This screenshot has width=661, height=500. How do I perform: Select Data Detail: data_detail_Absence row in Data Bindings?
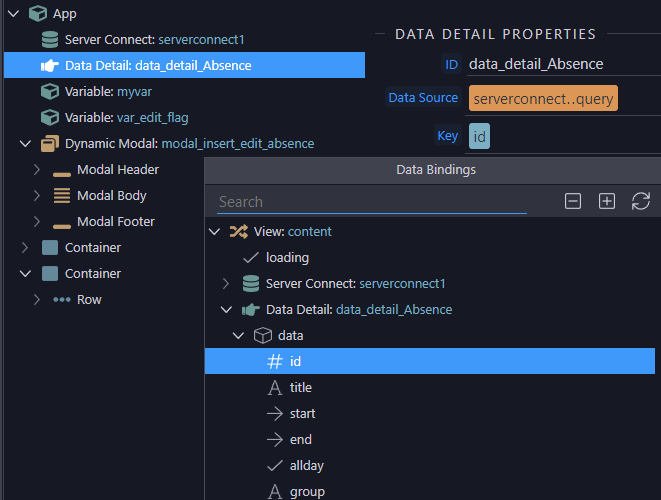[x=359, y=310]
